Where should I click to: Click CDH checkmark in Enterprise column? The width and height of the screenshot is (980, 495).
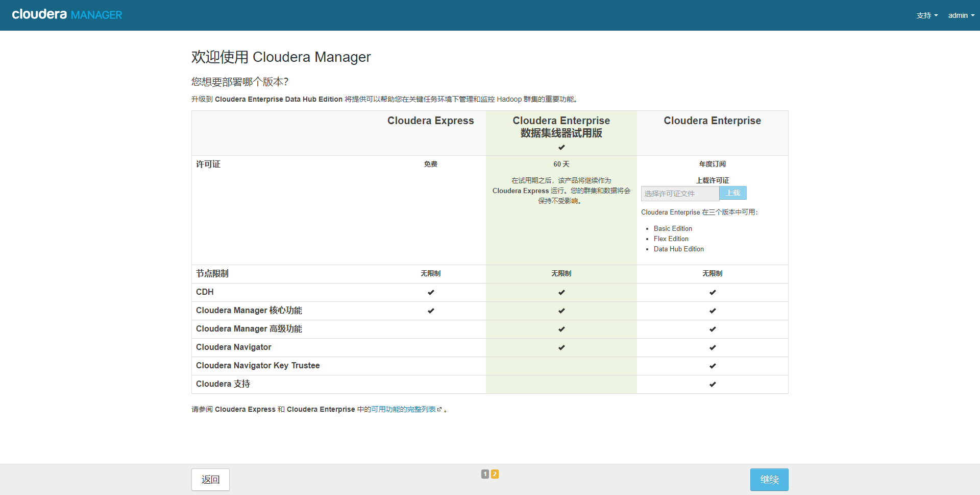pyautogui.click(x=713, y=292)
